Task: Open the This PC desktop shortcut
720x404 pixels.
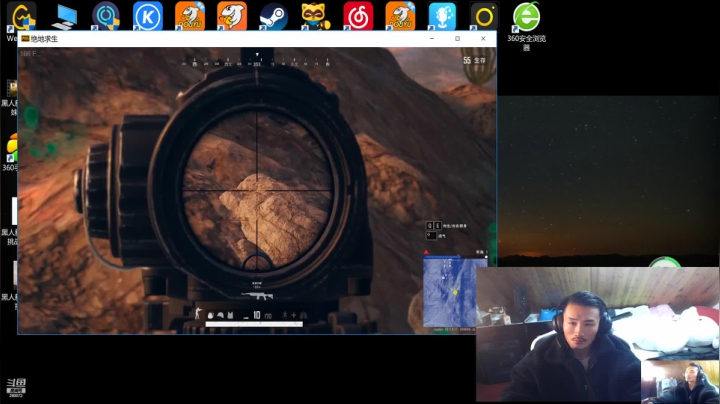Action: [64, 16]
